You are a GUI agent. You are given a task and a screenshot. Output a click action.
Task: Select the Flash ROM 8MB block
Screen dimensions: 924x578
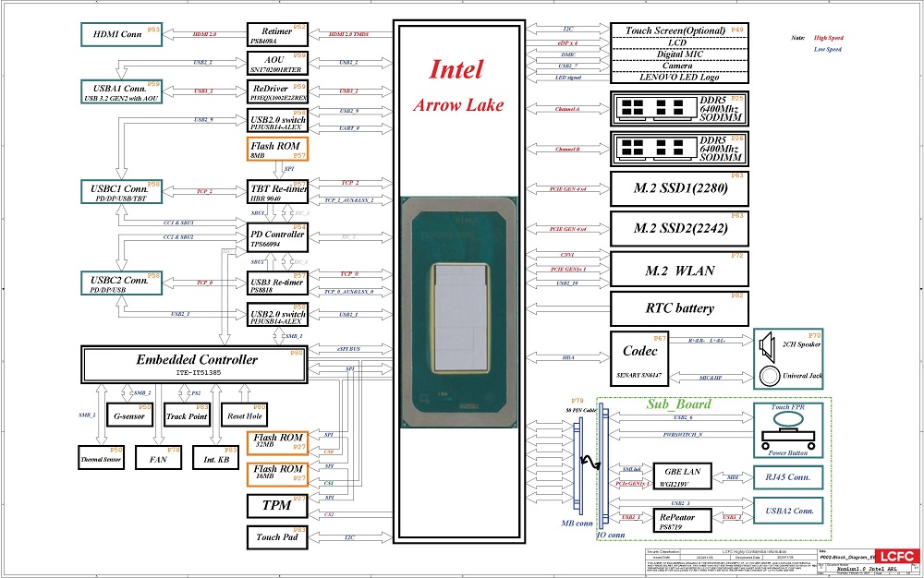click(x=277, y=149)
